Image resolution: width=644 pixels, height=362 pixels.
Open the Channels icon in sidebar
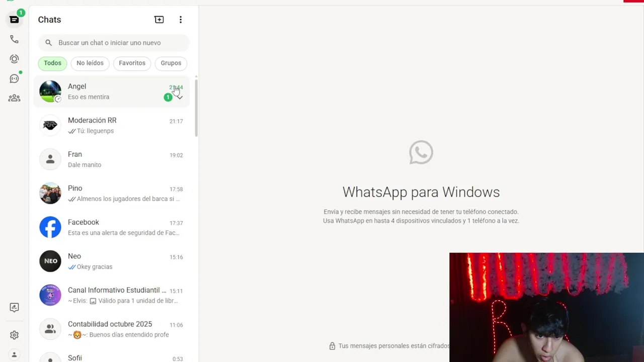pos(14,78)
